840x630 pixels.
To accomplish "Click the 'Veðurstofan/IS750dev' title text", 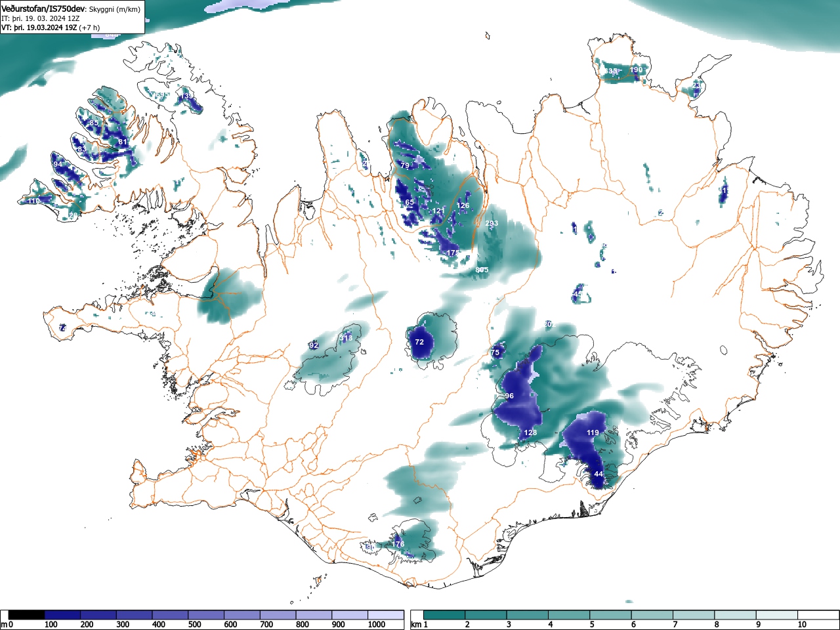I will click(x=43, y=9).
